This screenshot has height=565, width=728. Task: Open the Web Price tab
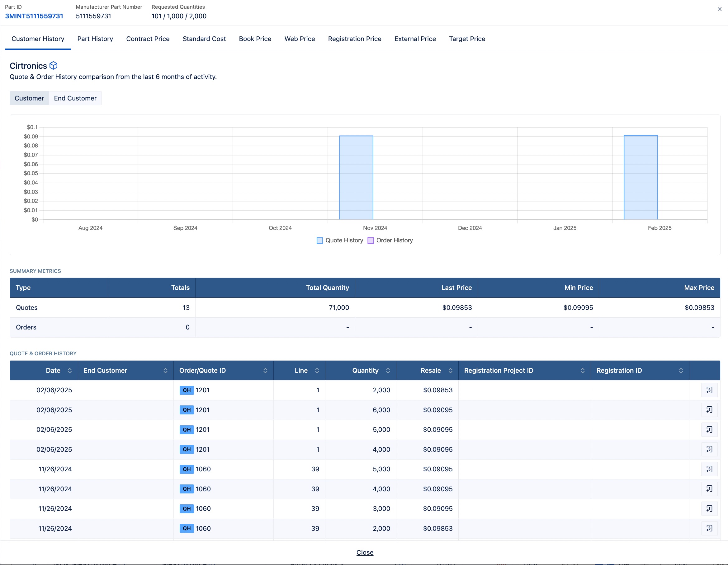tap(300, 39)
